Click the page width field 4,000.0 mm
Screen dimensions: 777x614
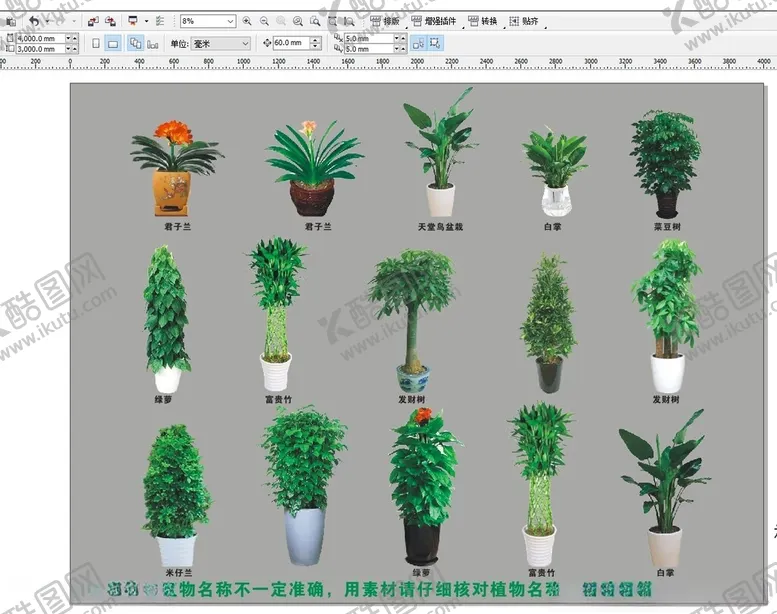(x=41, y=38)
